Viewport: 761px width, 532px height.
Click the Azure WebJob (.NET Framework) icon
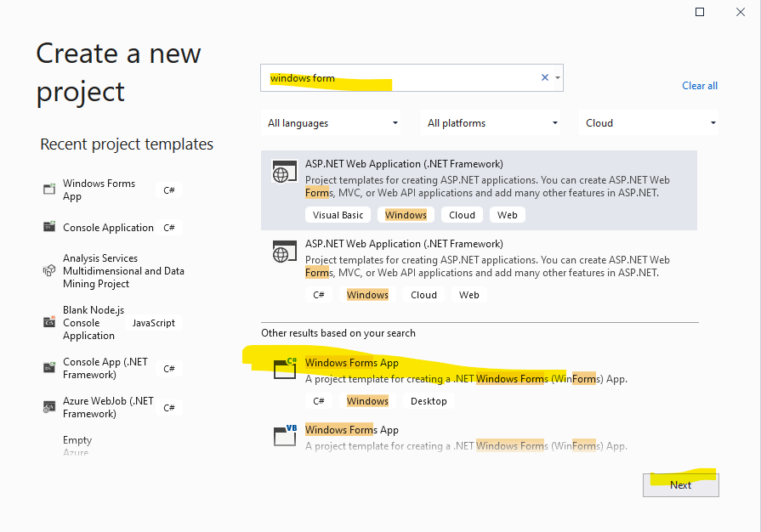(x=49, y=407)
